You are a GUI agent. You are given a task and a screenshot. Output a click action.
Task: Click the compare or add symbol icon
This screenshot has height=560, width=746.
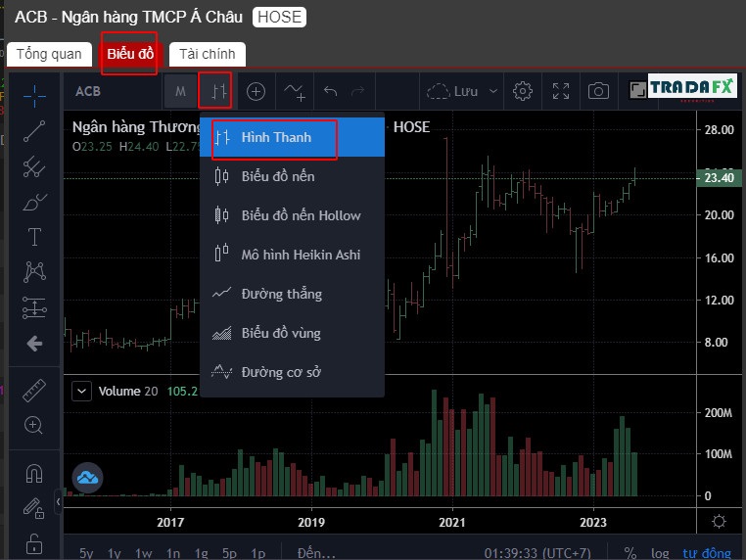(x=256, y=91)
